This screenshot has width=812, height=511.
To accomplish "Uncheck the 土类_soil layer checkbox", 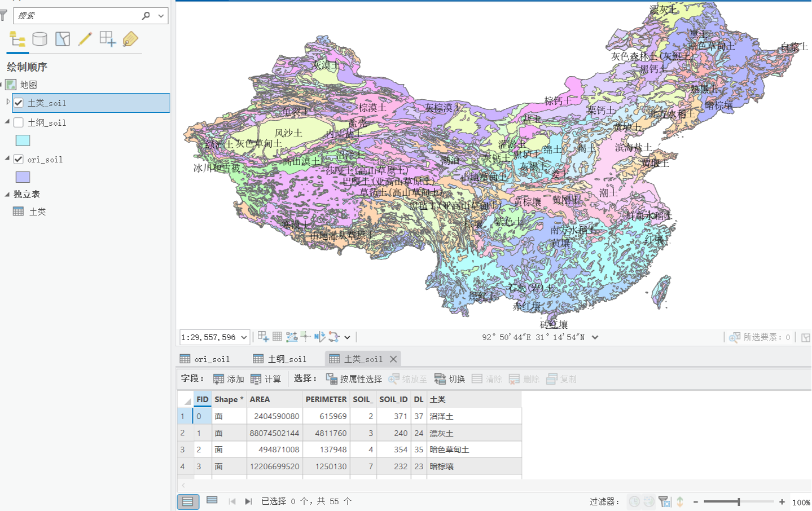I will (x=19, y=103).
